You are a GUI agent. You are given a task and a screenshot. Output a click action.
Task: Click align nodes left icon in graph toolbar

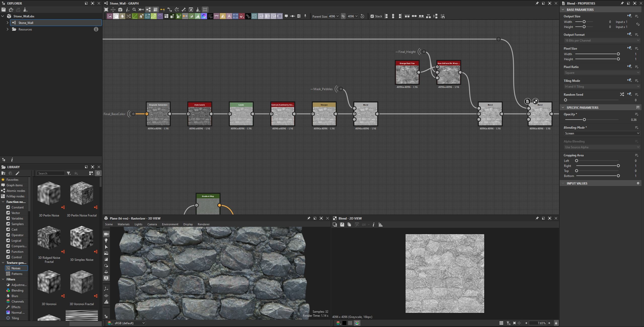pos(386,16)
